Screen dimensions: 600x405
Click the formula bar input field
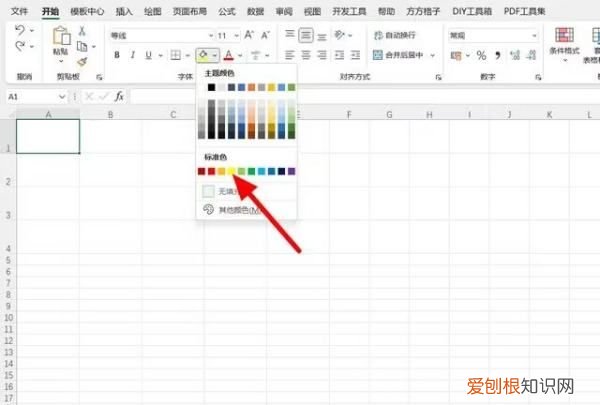coord(364,96)
